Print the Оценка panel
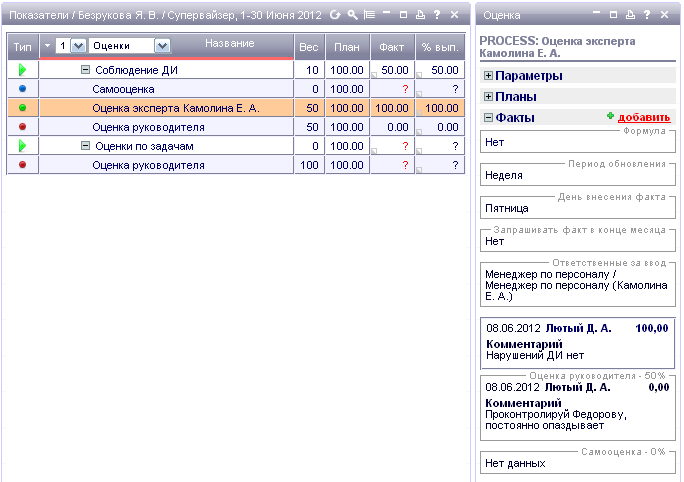This screenshot has height=482, width=684. [x=630, y=15]
